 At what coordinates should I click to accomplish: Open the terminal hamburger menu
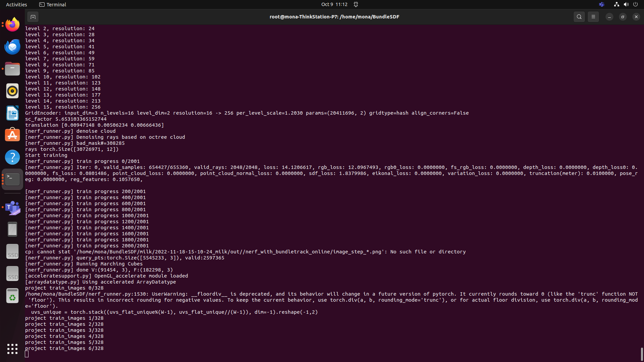pyautogui.click(x=593, y=16)
